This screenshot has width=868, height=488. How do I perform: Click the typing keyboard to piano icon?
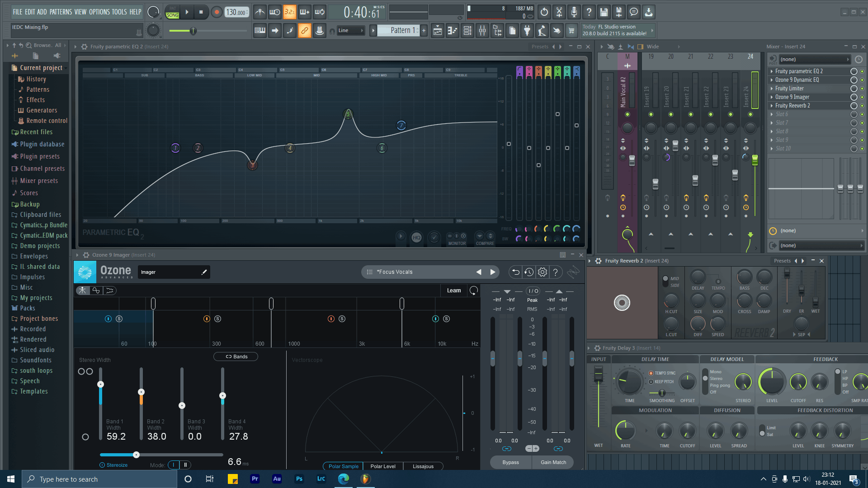click(x=260, y=31)
